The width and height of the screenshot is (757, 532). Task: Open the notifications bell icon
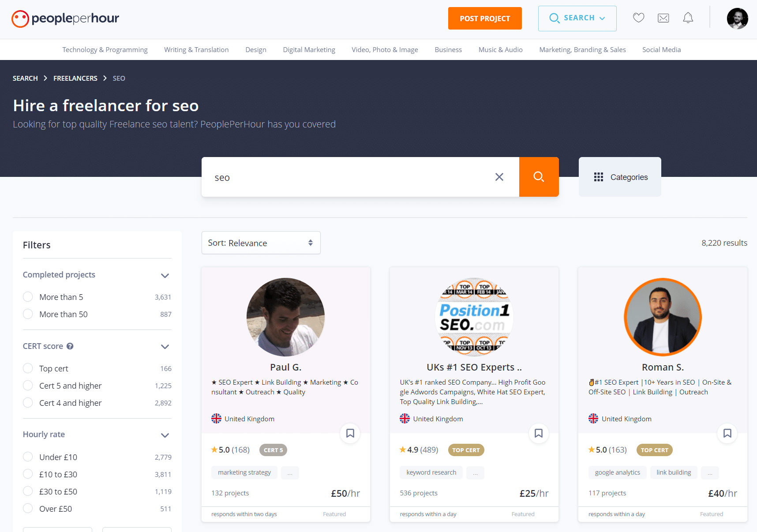point(688,18)
